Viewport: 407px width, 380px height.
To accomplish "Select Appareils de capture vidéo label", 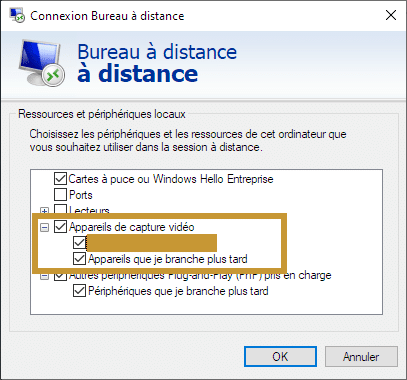I will click(132, 227).
